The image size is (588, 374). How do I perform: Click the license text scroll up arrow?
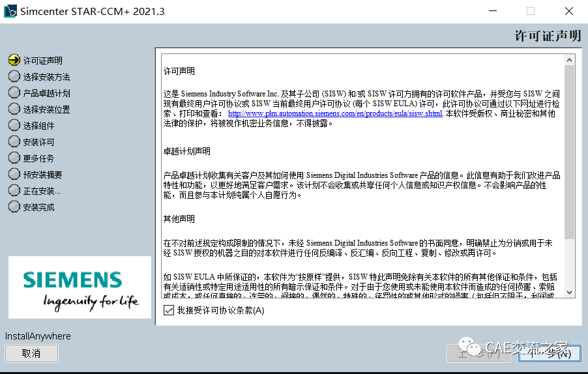[x=569, y=60]
